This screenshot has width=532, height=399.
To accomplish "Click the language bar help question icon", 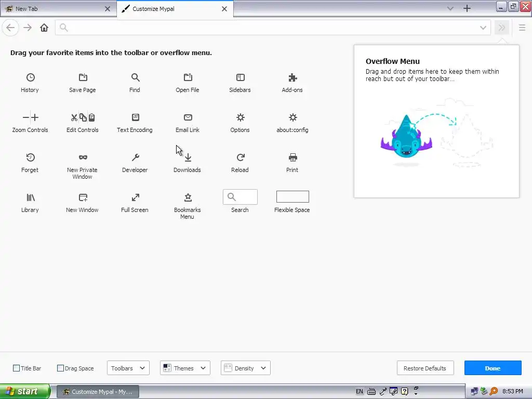I will 404,392.
